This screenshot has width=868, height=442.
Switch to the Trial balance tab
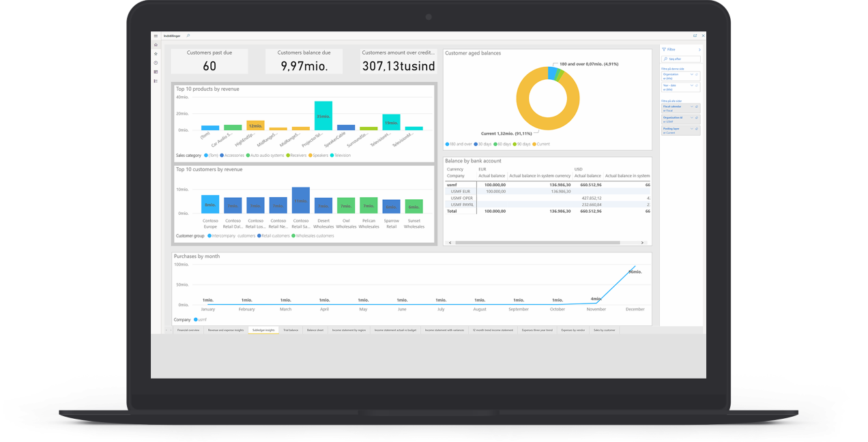pyautogui.click(x=292, y=330)
